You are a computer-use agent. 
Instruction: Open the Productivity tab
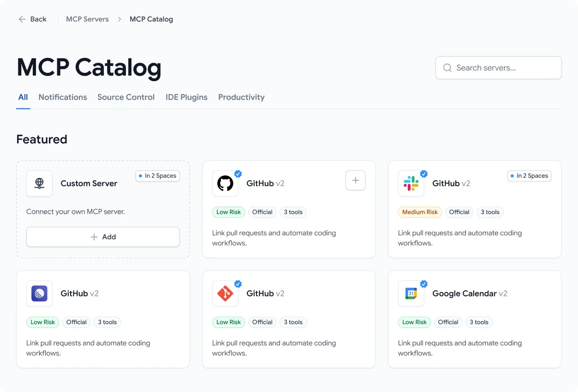coord(241,97)
